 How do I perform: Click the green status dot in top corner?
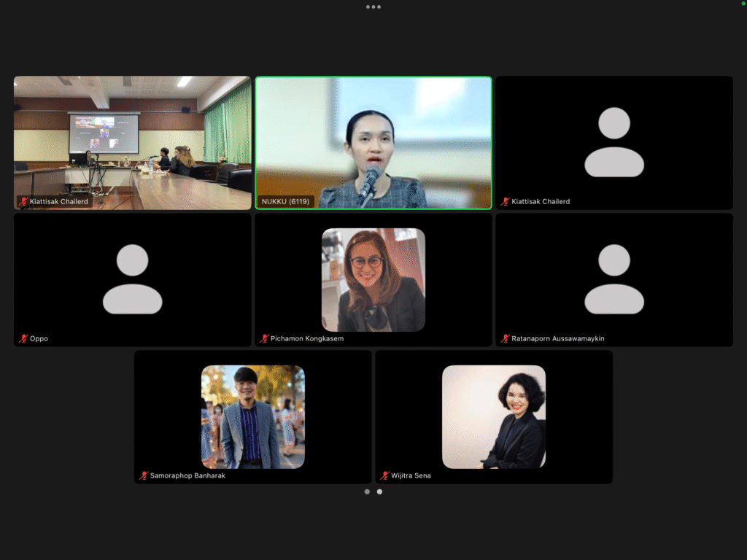tap(743, 4)
